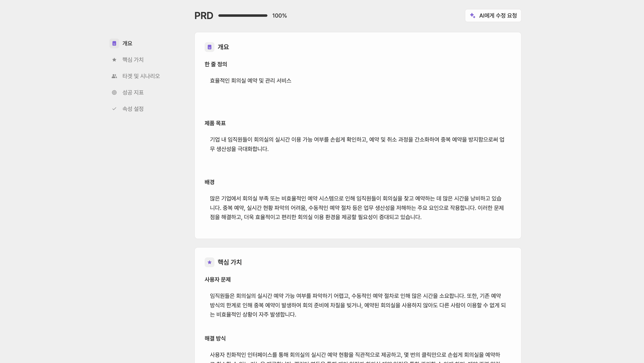Click the target icon for 성공 지표
Viewport: 644px width, 363px height.
click(114, 92)
